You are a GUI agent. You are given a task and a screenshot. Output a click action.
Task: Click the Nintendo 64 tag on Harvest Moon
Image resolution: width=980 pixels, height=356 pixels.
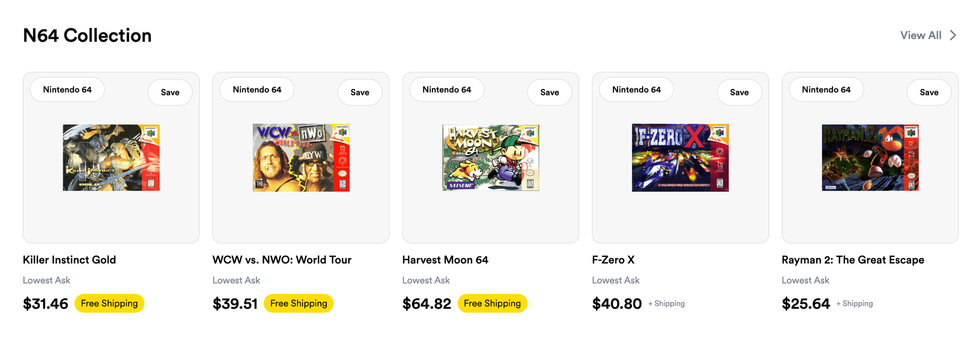tap(447, 90)
